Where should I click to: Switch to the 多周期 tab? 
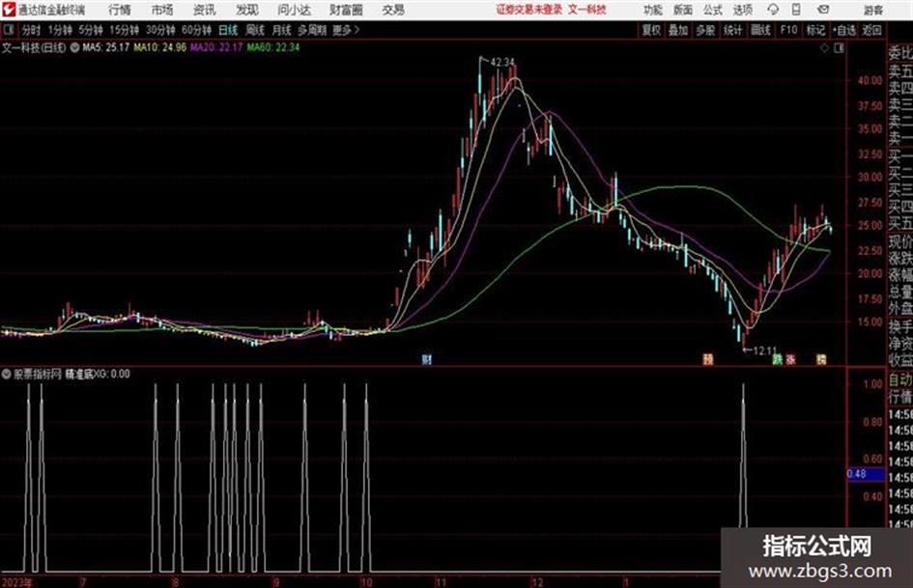(x=312, y=30)
